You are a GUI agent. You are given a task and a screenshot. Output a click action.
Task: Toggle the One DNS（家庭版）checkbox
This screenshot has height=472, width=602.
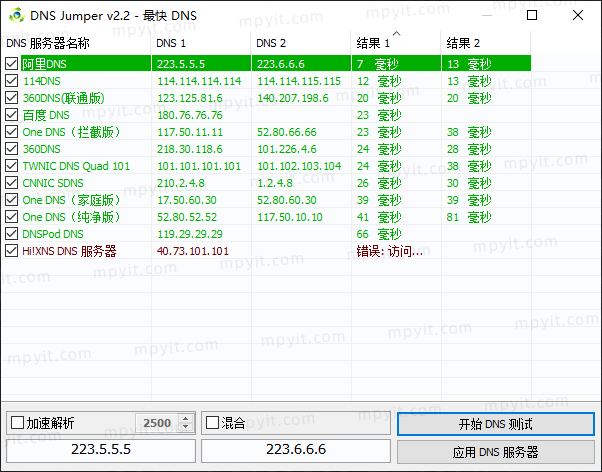[12, 200]
